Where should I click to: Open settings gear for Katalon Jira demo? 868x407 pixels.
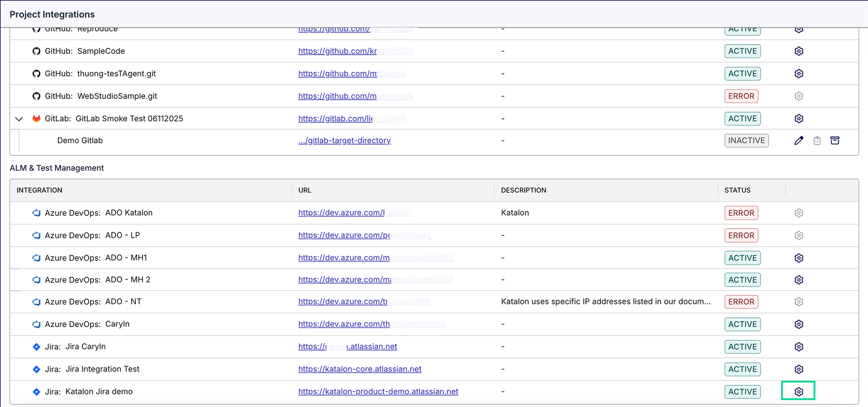coord(799,392)
